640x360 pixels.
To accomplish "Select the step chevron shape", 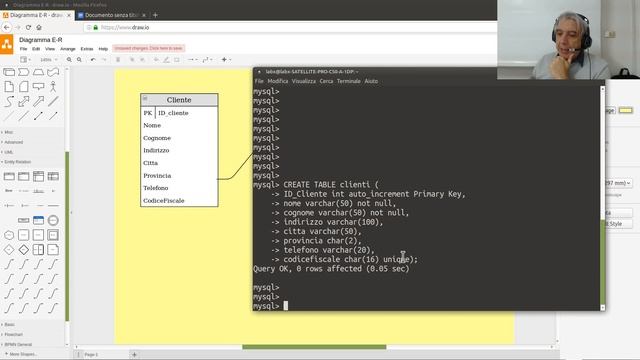I will pyautogui.click(x=24, y=72).
